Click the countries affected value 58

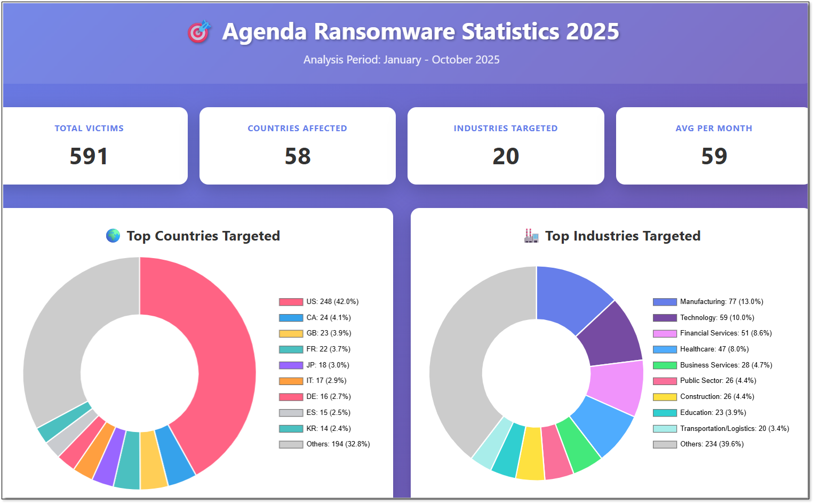tap(298, 156)
